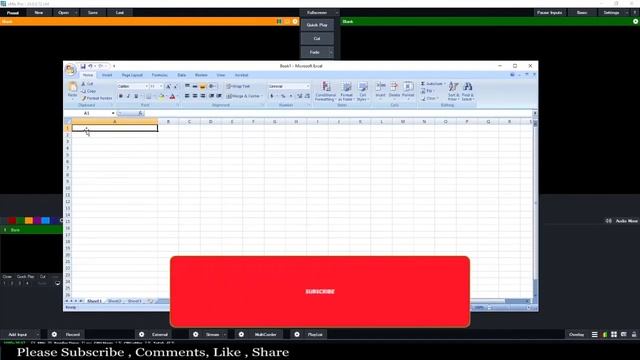
Task: Toggle Bold formatting in Excel
Action: pos(121,96)
